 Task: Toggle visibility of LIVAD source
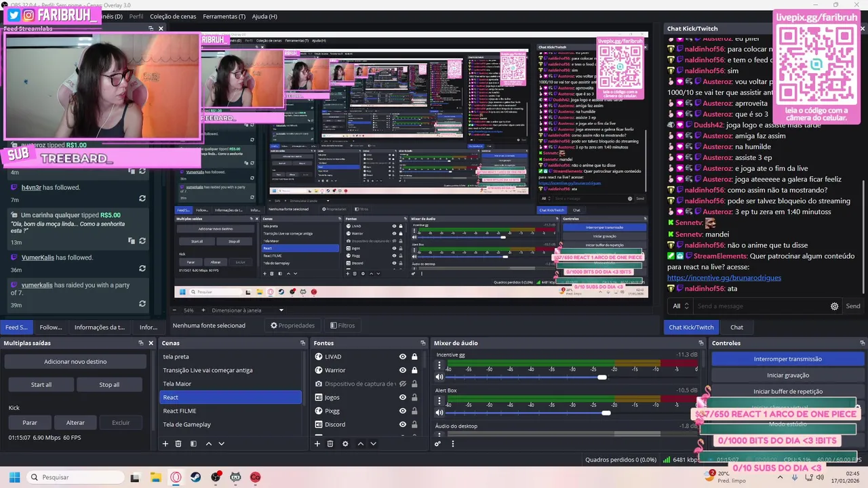(x=403, y=357)
